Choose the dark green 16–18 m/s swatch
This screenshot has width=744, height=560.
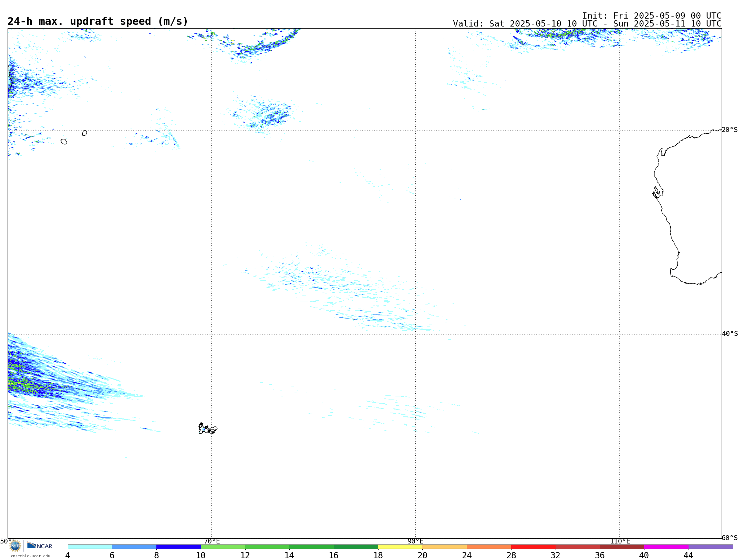(x=356, y=547)
